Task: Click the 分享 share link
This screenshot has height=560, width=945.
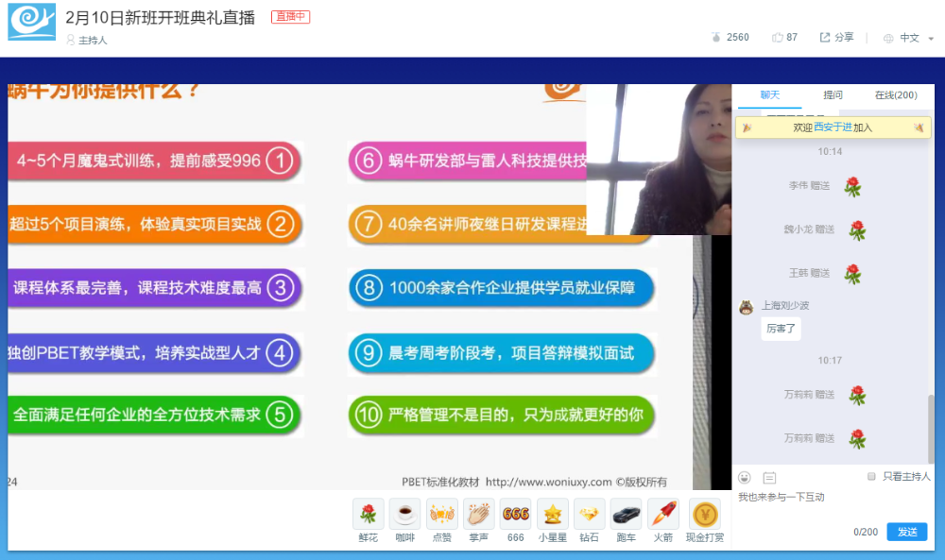Action: pyautogui.click(x=836, y=38)
